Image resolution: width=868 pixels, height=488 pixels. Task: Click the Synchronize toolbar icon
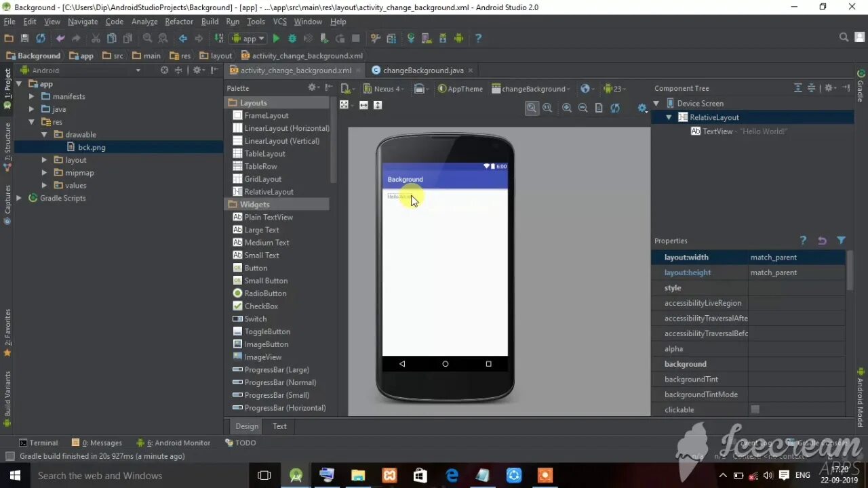tap(41, 39)
